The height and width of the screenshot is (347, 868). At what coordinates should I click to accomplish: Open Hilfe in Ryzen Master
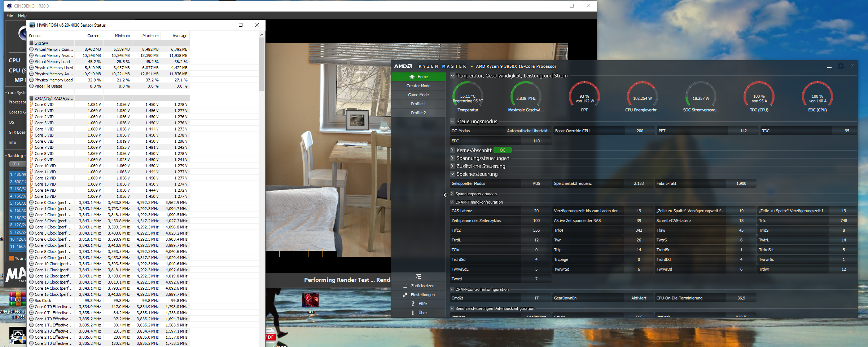click(418, 304)
